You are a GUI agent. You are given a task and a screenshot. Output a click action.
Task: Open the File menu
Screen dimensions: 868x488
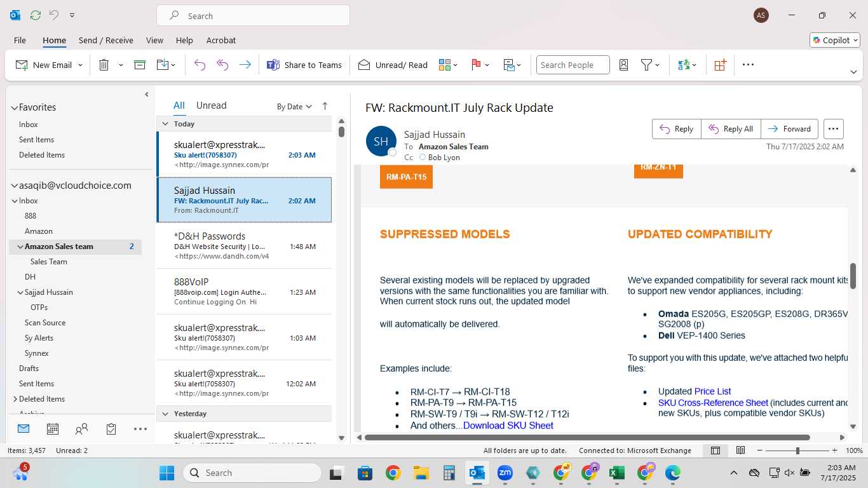tap(20, 40)
